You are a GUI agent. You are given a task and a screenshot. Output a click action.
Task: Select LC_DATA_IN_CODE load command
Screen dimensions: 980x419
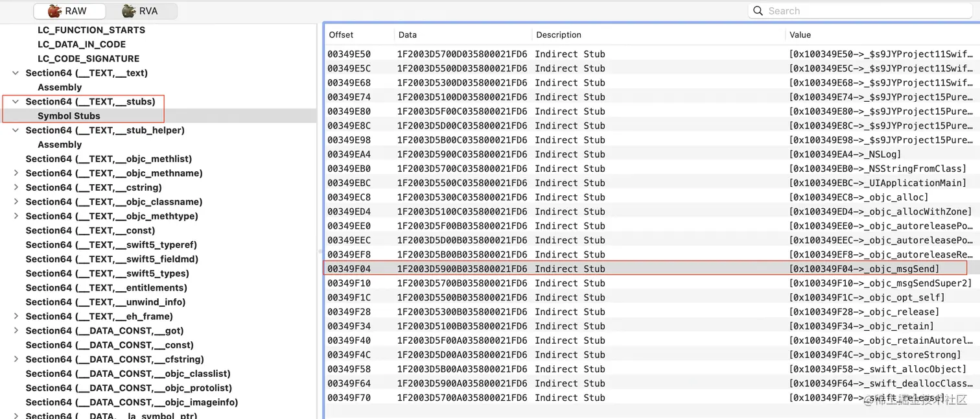82,44
